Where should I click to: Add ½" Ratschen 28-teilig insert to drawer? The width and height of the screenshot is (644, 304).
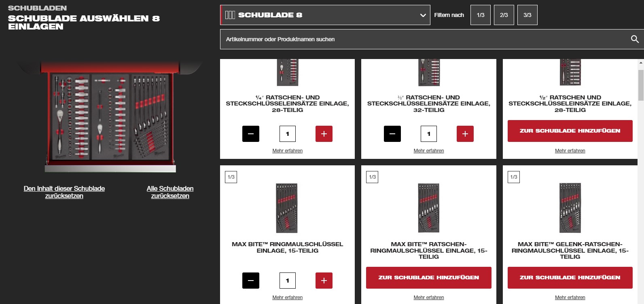(570, 131)
